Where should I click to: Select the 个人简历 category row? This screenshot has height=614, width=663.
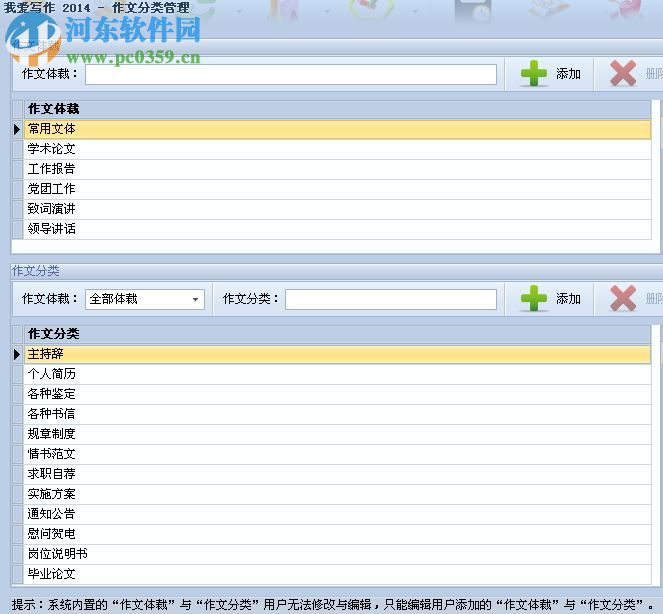click(x=337, y=374)
